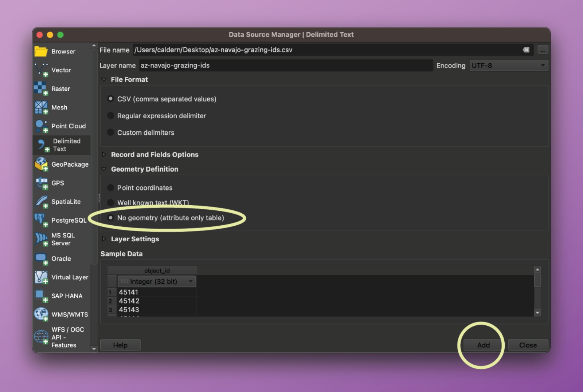Select the Regular expression delimiter option
583x392 pixels.
pos(111,116)
